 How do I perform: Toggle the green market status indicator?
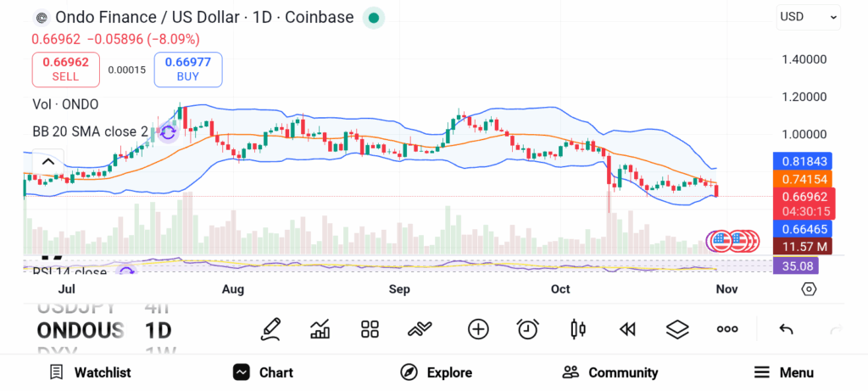pyautogui.click(x=373, y=17)
